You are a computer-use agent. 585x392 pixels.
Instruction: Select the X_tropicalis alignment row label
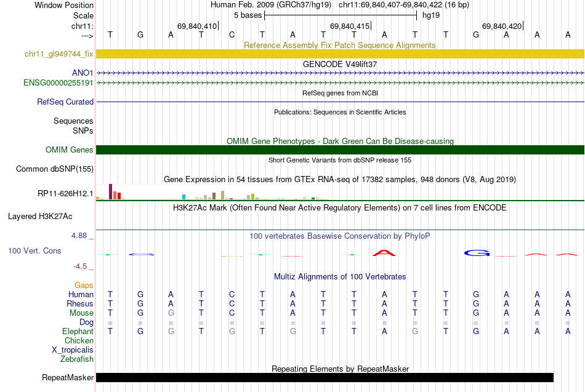click(73, 350)
